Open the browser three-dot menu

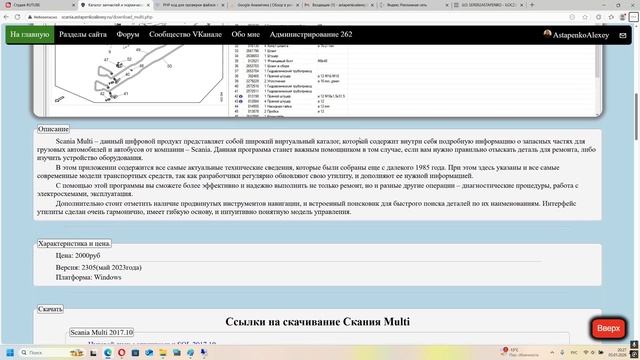[633, 17]
